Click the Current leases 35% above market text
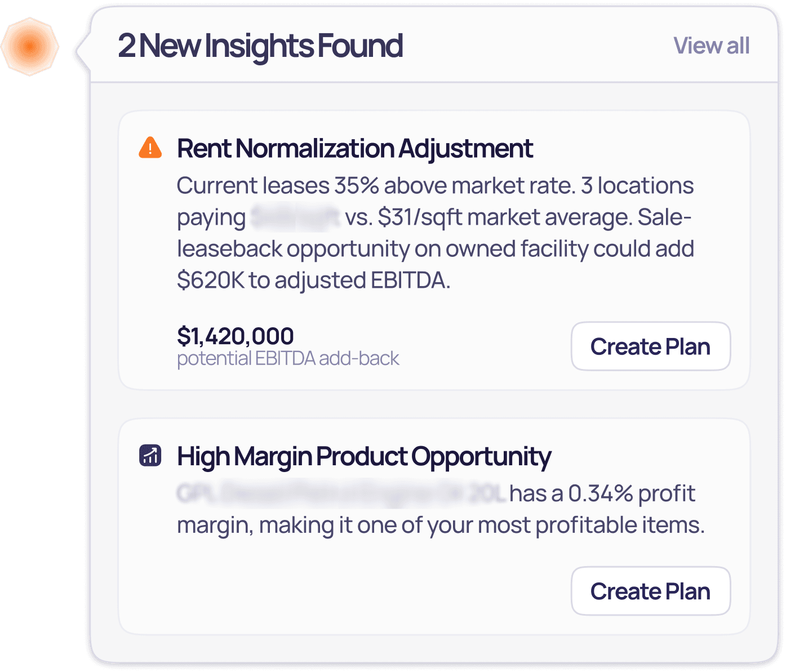 (x=376, y=186)
